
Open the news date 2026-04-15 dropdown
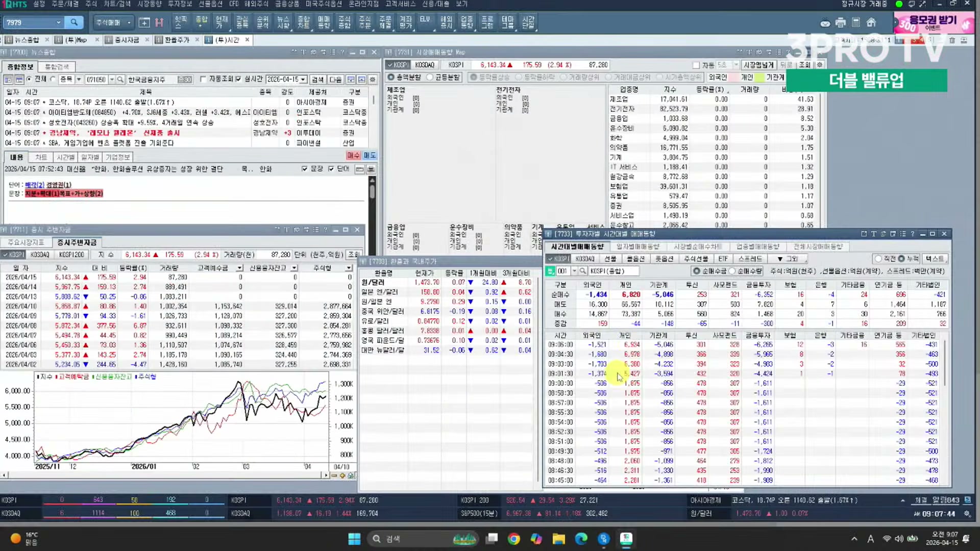(x=303, y=80)
